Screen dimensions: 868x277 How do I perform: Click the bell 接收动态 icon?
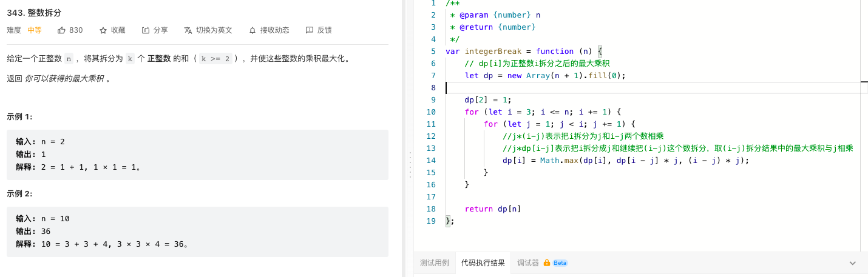click(x=253, y=30)
